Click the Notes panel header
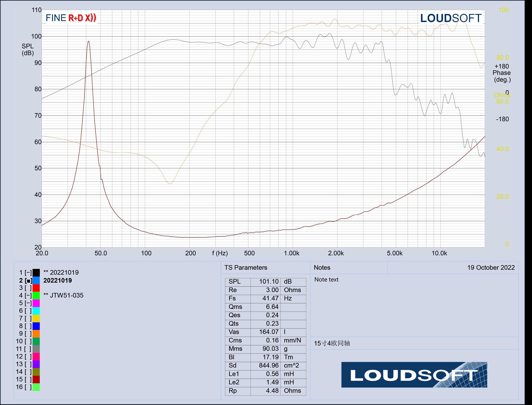This screenshot has width=532, height=405. point(322,268)
